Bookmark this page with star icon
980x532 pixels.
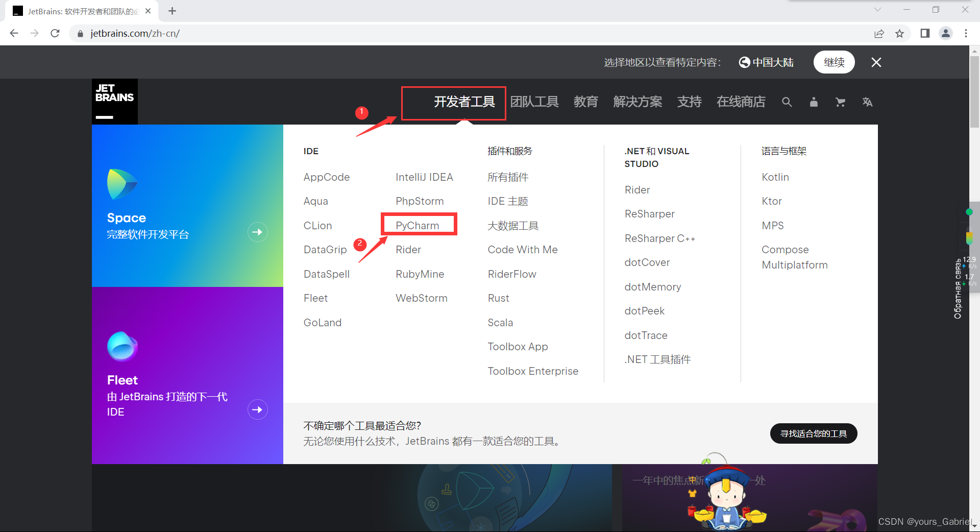click(x=899, y=33)
